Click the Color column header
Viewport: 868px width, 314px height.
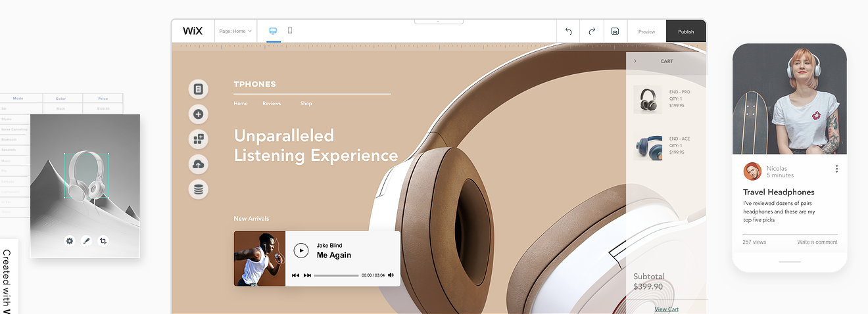[x=60, y=99]
